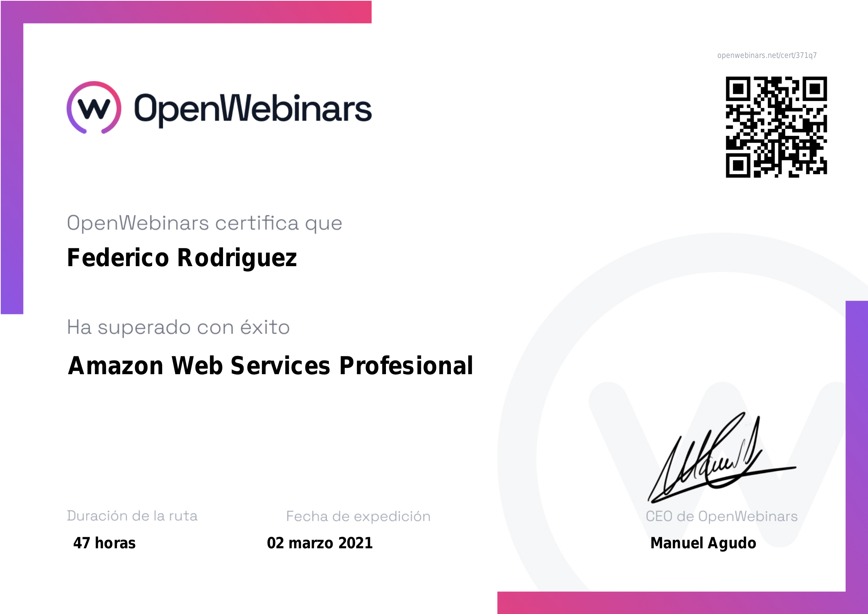The image size is (868, 614).
Task: Click the 'Fecha de expedición' label
Action: click(358, 516)
